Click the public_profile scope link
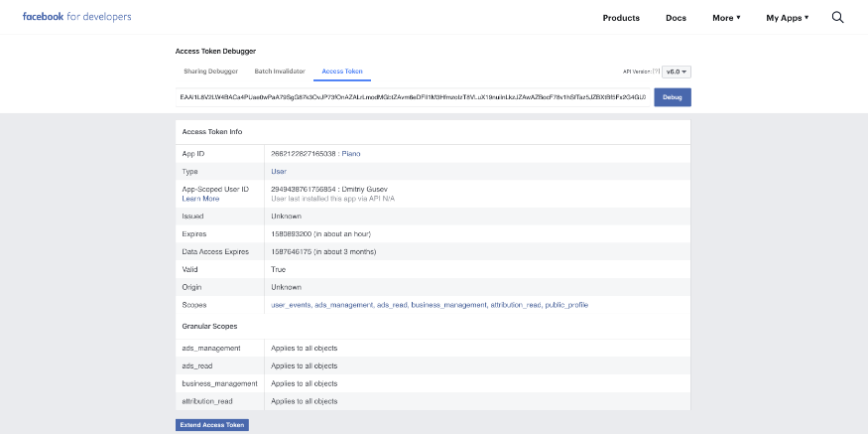The image size is (868, 434). click(x=566, y=305)
